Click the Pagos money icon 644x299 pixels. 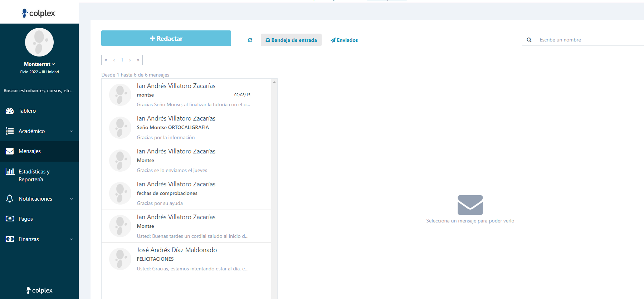pyautogui.click(x=10, y=219)
